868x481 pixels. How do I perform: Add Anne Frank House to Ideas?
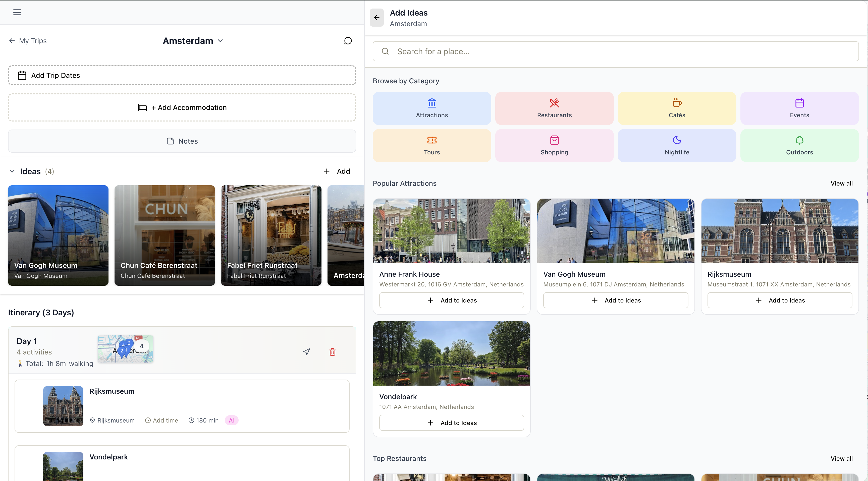(451, 300)
